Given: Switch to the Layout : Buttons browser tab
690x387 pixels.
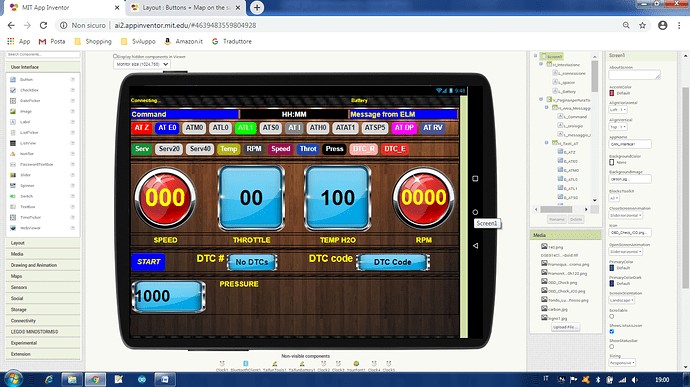Looking at the screenshot, I should coord(186,7).
